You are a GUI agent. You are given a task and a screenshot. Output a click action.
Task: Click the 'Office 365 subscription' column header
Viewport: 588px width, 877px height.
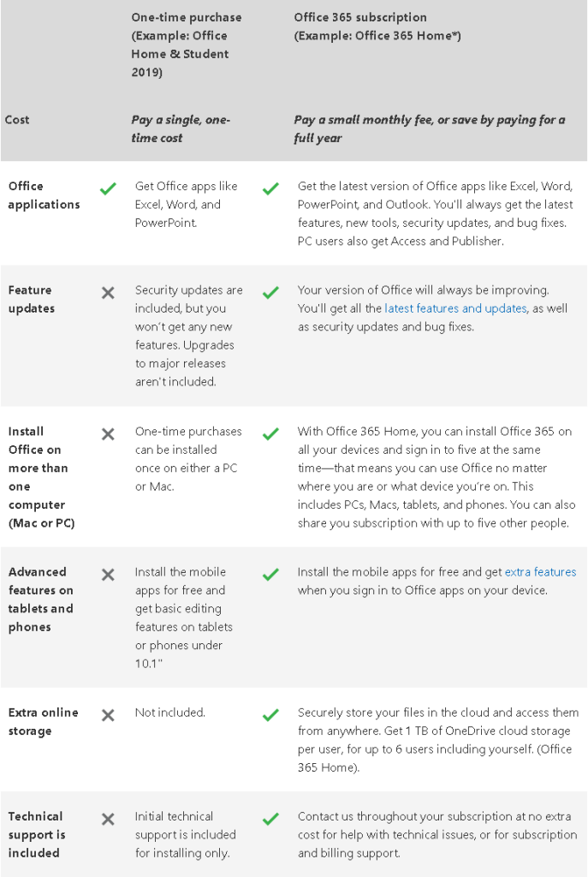[360, 17]
